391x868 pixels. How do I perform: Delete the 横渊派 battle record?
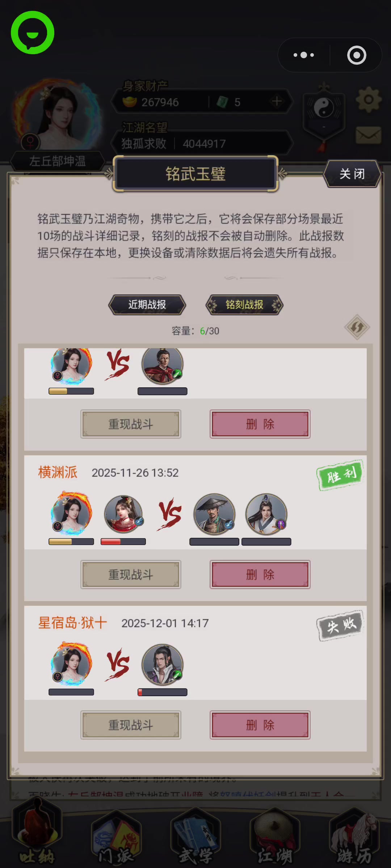(x=260, y=574)
